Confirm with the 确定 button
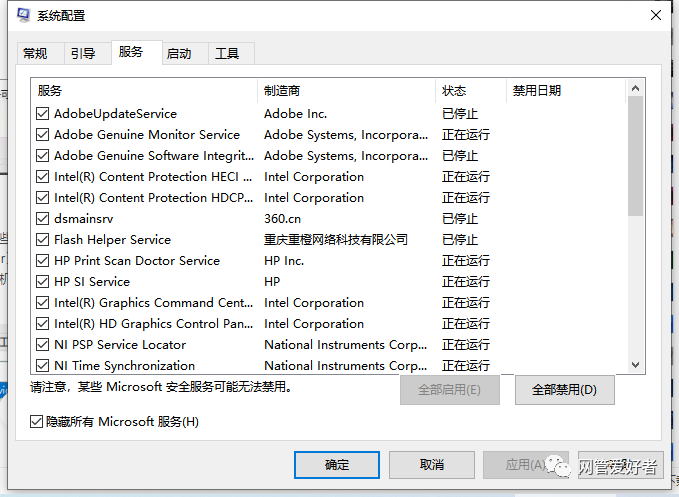Screen dimensions: 679x497 pos(337,465)
